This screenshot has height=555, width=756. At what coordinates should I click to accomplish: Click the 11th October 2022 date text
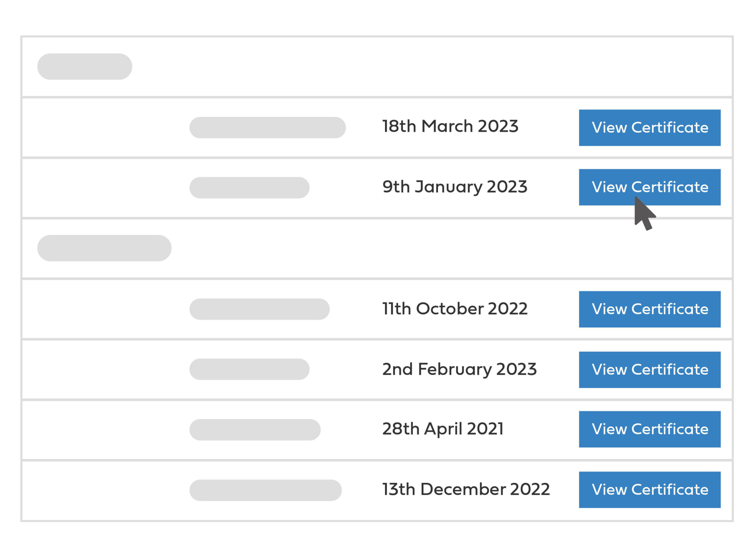point(455,309)
